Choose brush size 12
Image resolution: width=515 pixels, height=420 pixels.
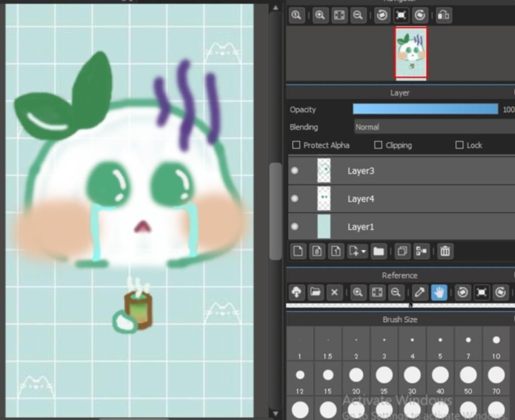(x=300, y=379)
